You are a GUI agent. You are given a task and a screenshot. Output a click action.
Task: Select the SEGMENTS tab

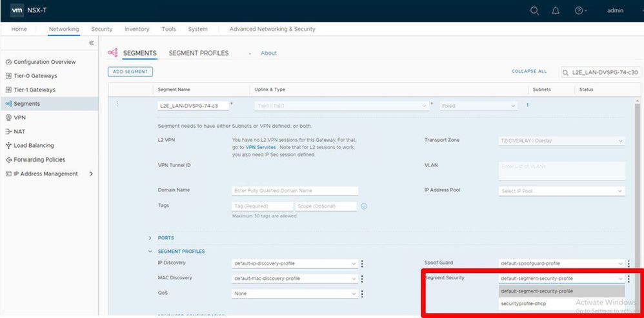139,54
